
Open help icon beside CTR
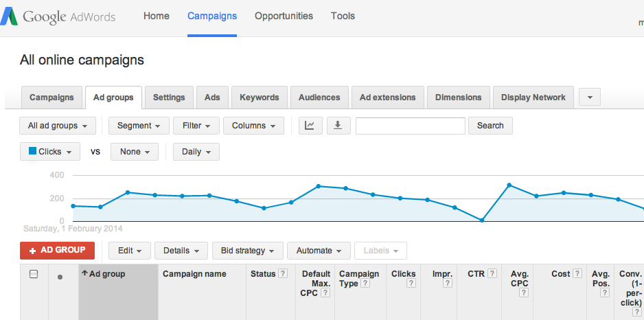point(492,273)
